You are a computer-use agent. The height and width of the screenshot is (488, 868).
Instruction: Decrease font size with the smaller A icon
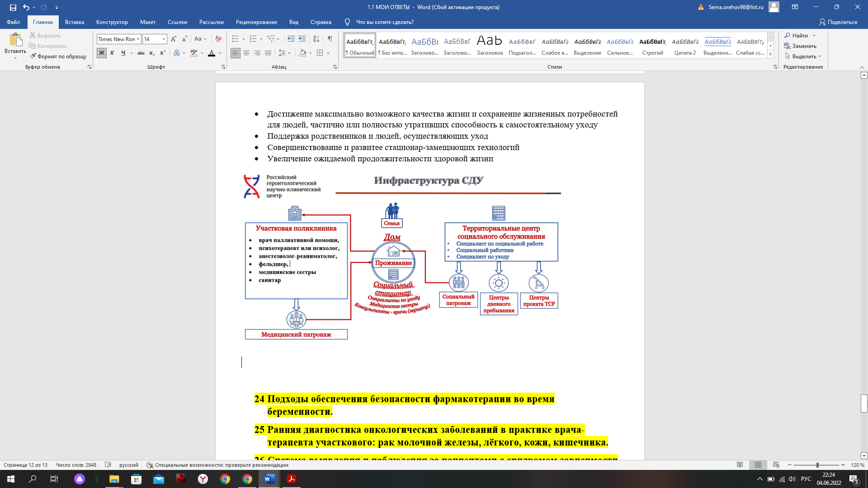click(184, 39)
